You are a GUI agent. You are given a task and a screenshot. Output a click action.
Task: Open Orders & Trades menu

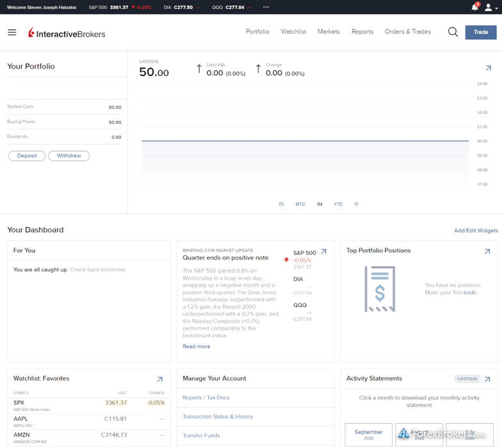(x=407, y=32)
